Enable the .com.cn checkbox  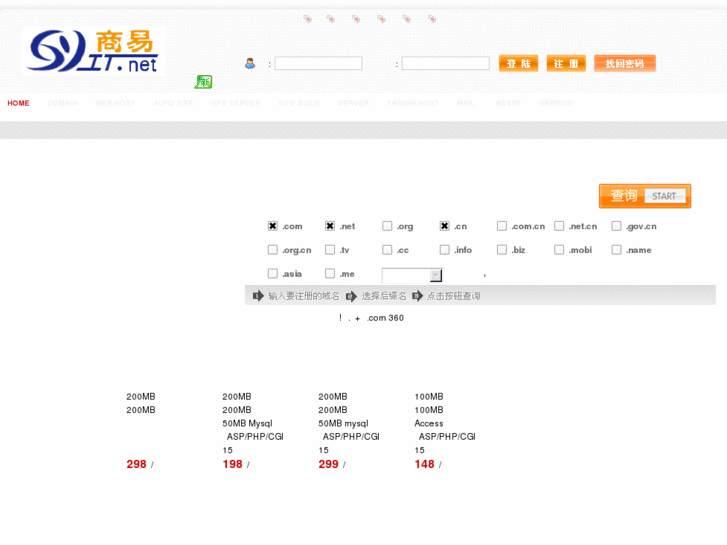pos(502,226)
